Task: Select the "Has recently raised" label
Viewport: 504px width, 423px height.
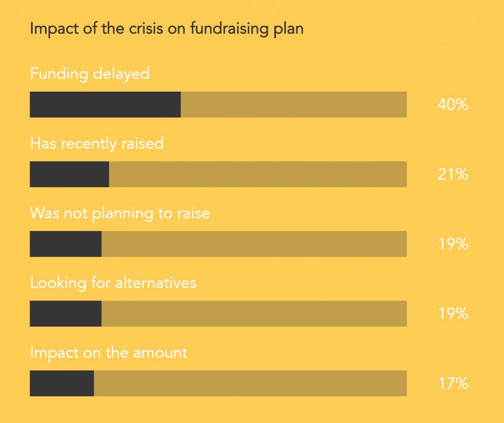Action: (96, 144)
